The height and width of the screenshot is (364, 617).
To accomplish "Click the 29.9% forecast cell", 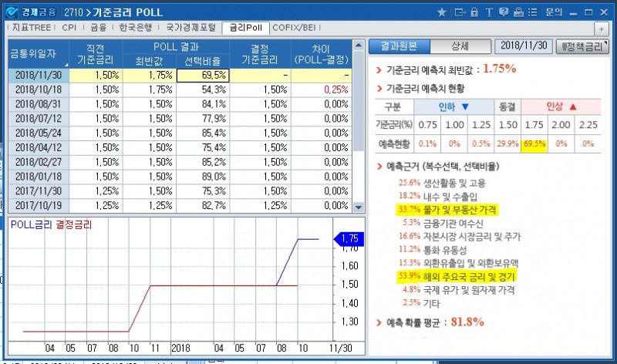I will coord(507,143).
